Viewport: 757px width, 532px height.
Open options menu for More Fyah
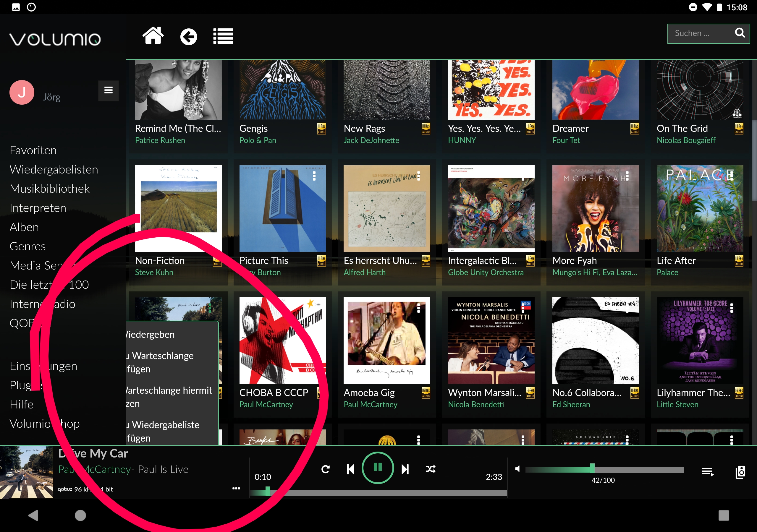click(627, 176)
